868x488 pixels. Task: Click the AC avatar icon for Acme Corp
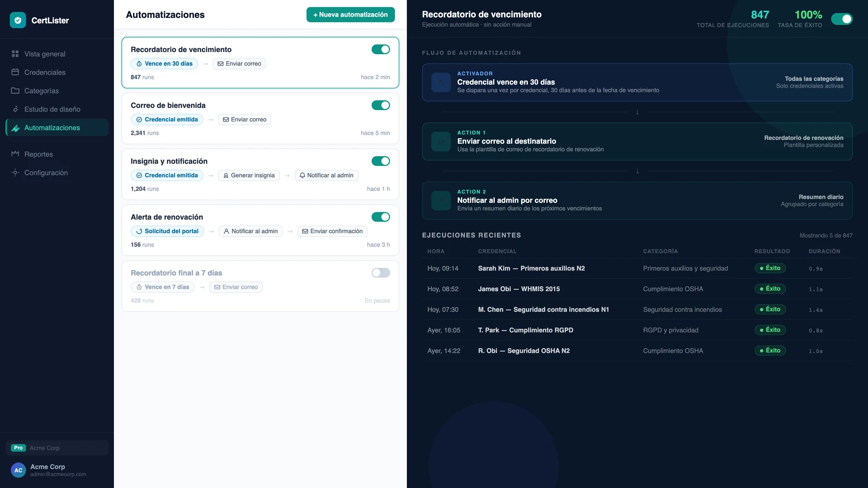tap(18, 470)
